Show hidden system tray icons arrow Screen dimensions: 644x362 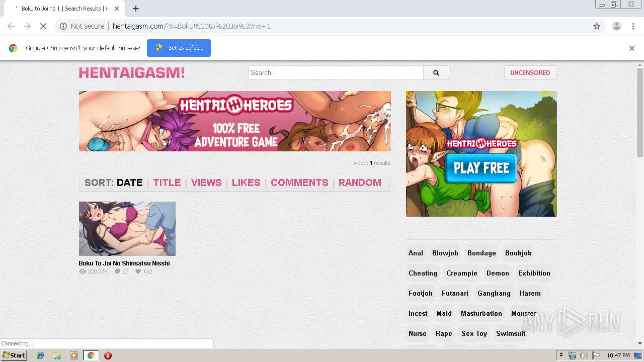(x=561, y=355)
